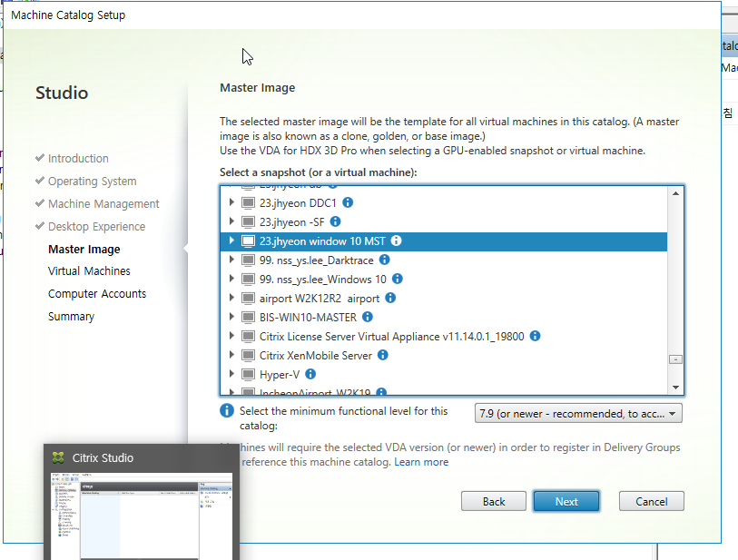Go to the Machine Management step
The width and height of the screenshot is (738, 560).
pyautogui.click(x=103, y=204)
